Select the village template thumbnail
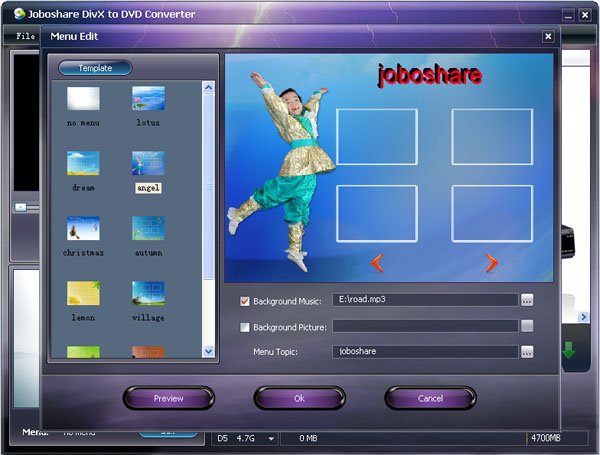The image size is (600, 455). point(148,294)
